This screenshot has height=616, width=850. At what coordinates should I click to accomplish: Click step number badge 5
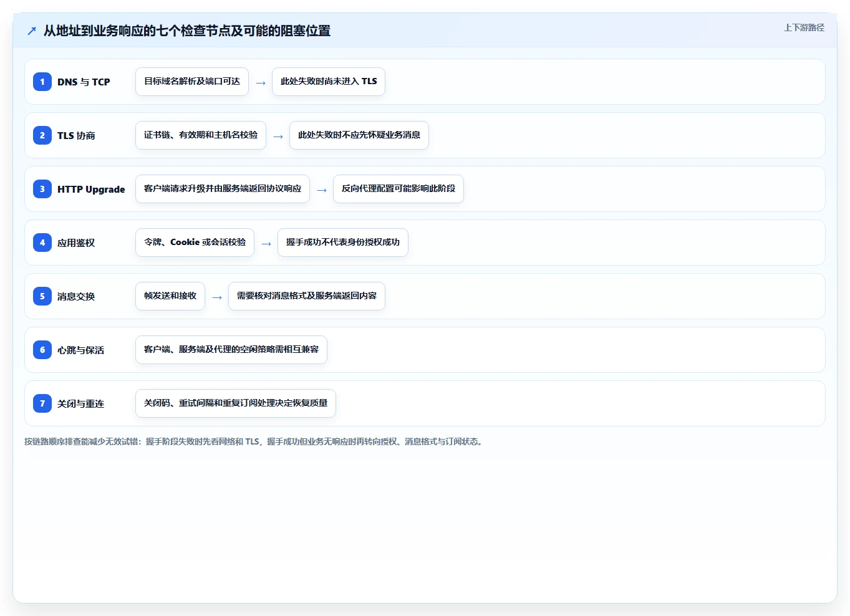(42, 296)
